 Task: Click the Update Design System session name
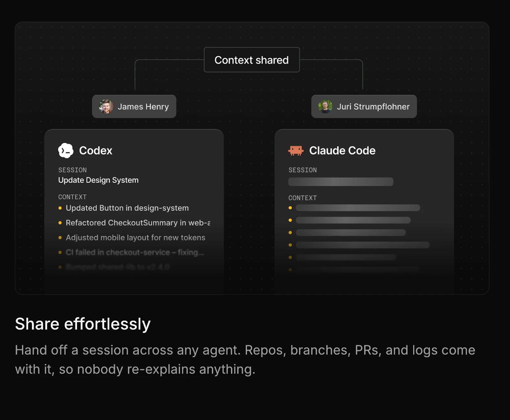coord(98,180)
